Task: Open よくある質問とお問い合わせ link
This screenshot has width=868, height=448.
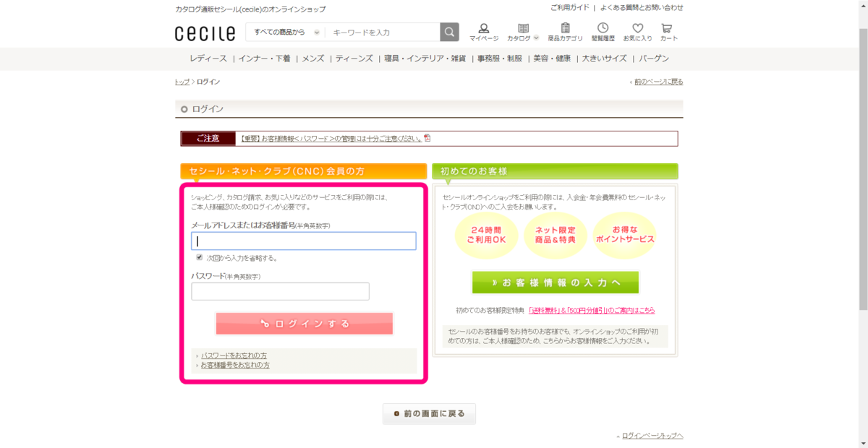Action: [642, 7]
